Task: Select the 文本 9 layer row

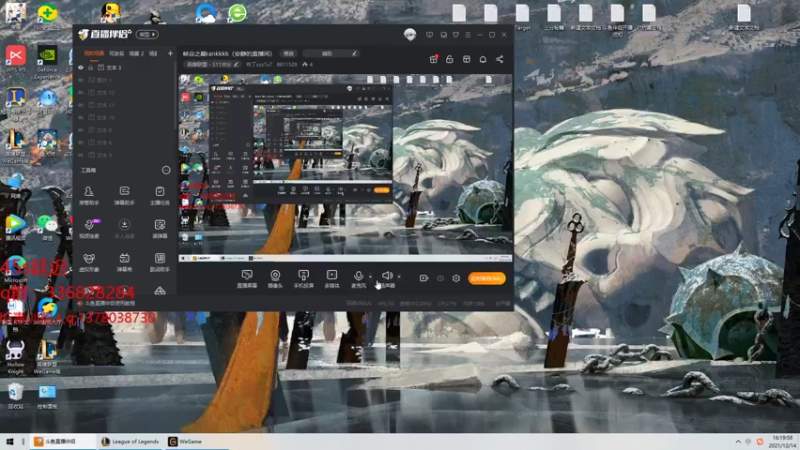Action: pyautogui.click(x=126, y=155)
